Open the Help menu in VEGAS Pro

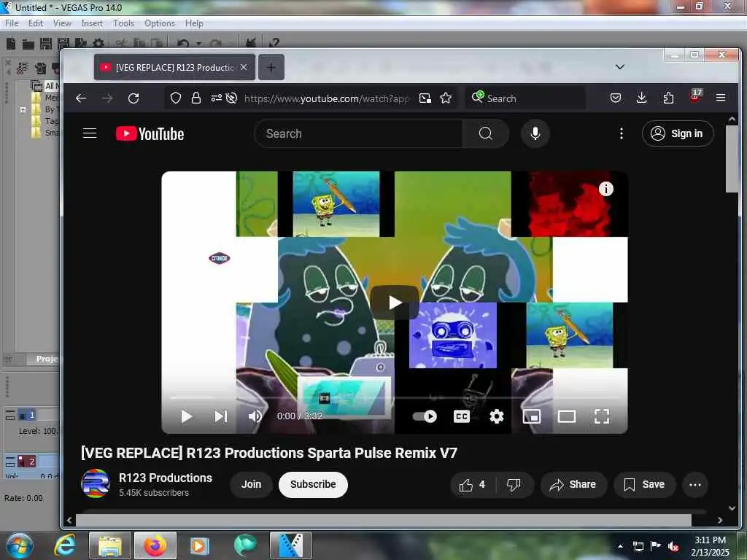click(194, 23)
